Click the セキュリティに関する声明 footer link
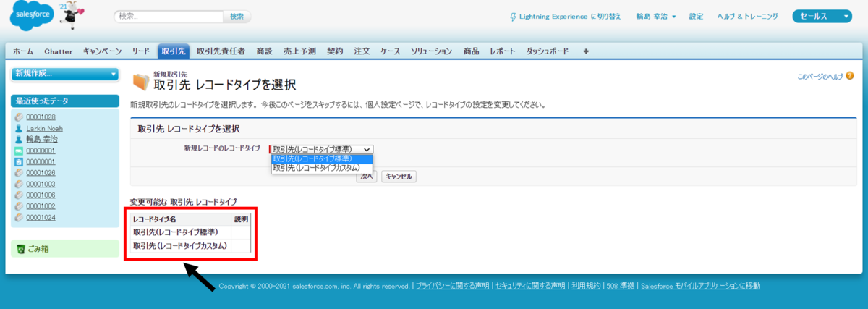This screenshot has width=868, height=309. [x=530, y=286]
